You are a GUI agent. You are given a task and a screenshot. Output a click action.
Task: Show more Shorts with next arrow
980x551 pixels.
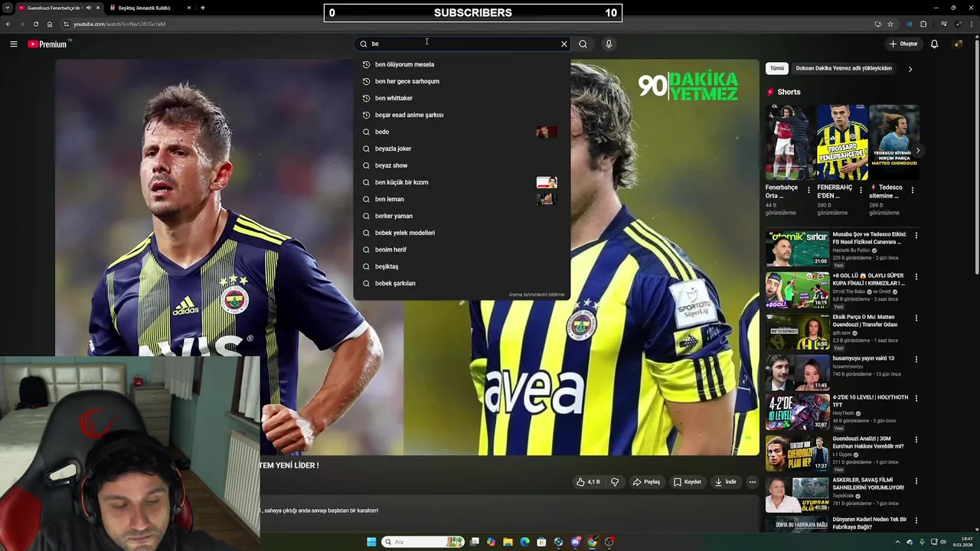917,150
